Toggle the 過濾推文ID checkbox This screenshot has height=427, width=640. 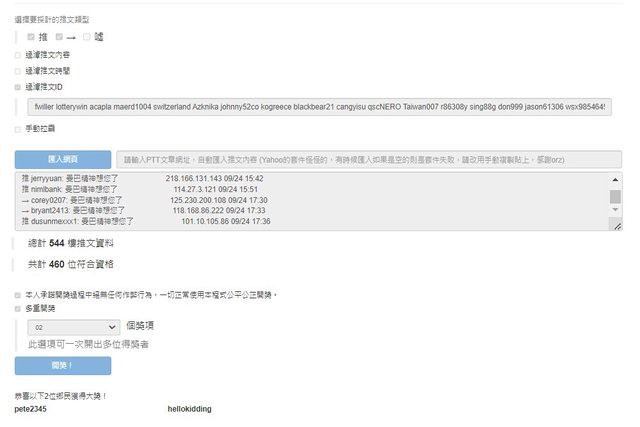(18, 87)
